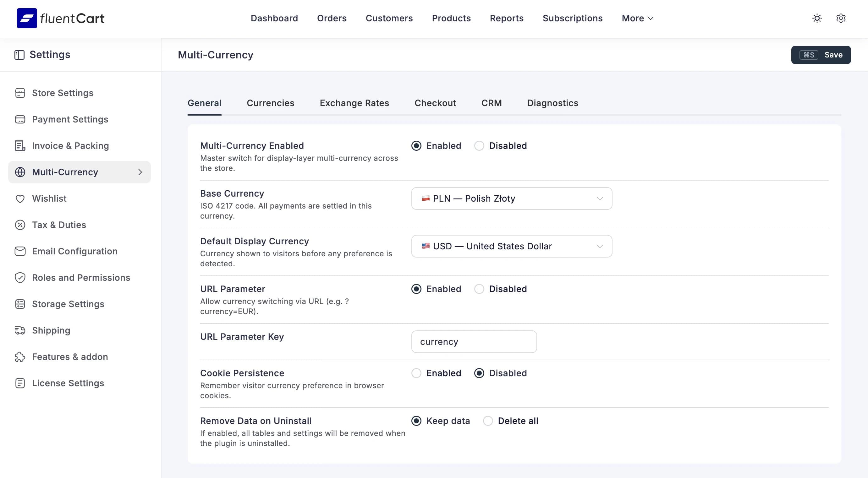Select Keep data for Remove Data on Uninstall
The height and width of the screenshot is (478, 868).
pos(417,421)
